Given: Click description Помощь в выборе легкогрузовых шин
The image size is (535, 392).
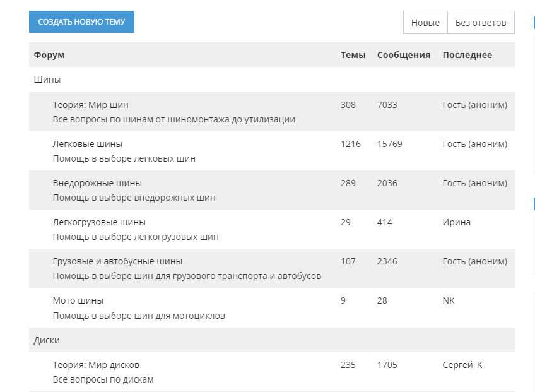Looking at the screenshot, I should pyautogui.click(x=136, y=237).
